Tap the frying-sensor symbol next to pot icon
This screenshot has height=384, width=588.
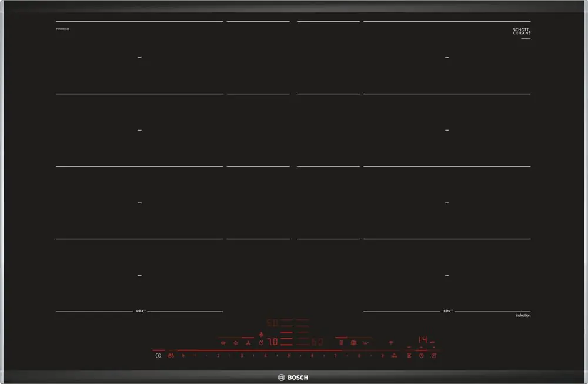236,343
